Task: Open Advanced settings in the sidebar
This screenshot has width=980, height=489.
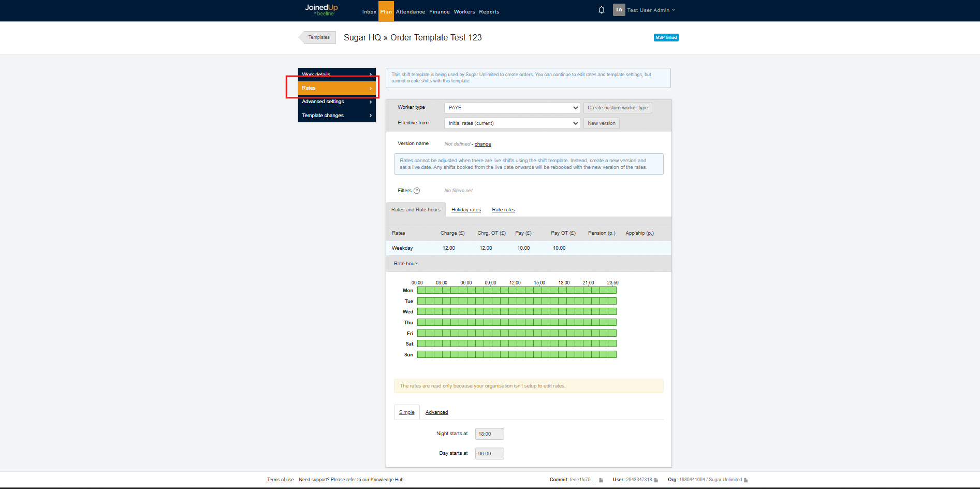Action: pyautogui.click(x=337, y=102)
